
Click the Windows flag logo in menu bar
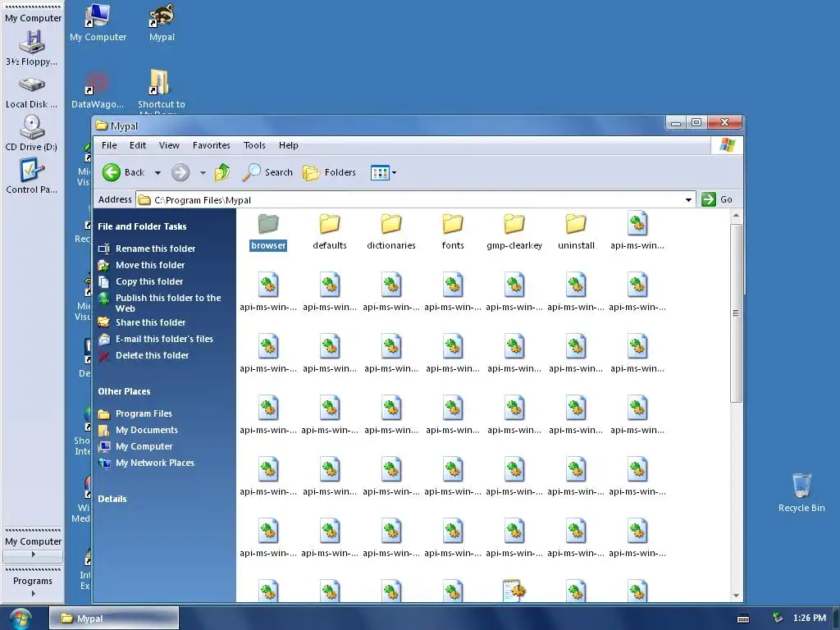[728, 145]
